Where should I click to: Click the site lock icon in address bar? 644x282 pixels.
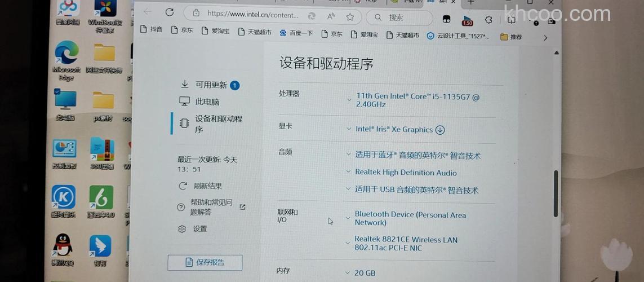(197, 13)
